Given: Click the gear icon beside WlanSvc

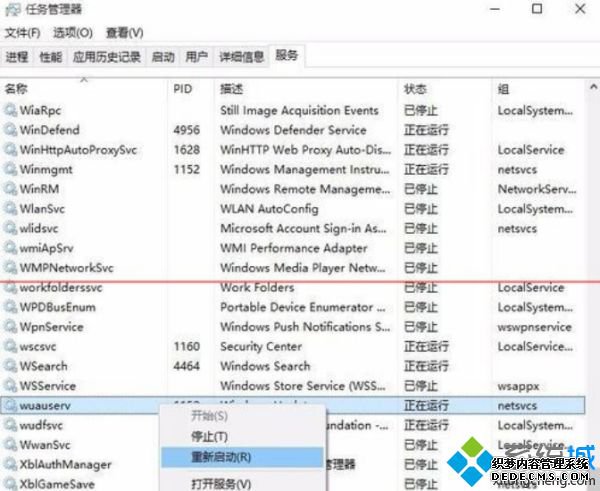Looking at the screenshot, I should [10, 209].
